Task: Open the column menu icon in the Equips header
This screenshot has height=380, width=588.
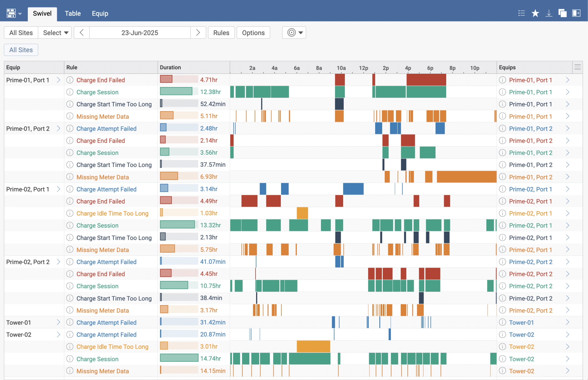Action: (577, 67)
